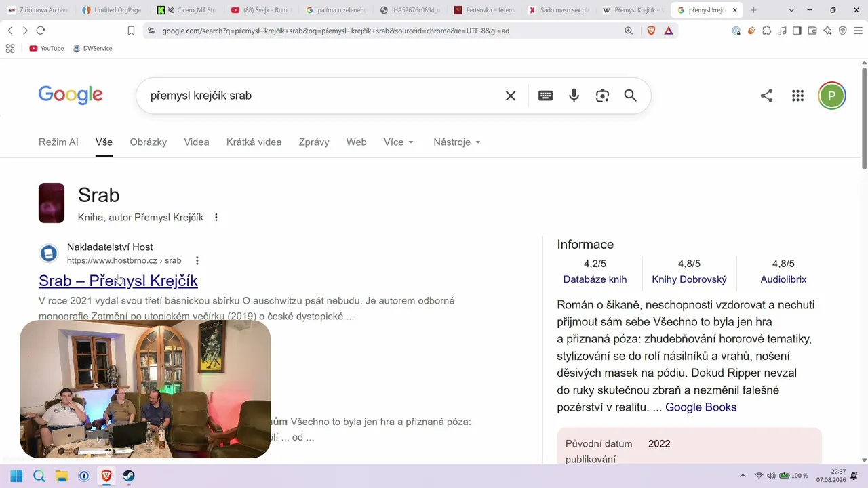Viewport: 868px width, 488px height.
Task: Open the tab search dropdown arrow
Action: pos(792,10)
